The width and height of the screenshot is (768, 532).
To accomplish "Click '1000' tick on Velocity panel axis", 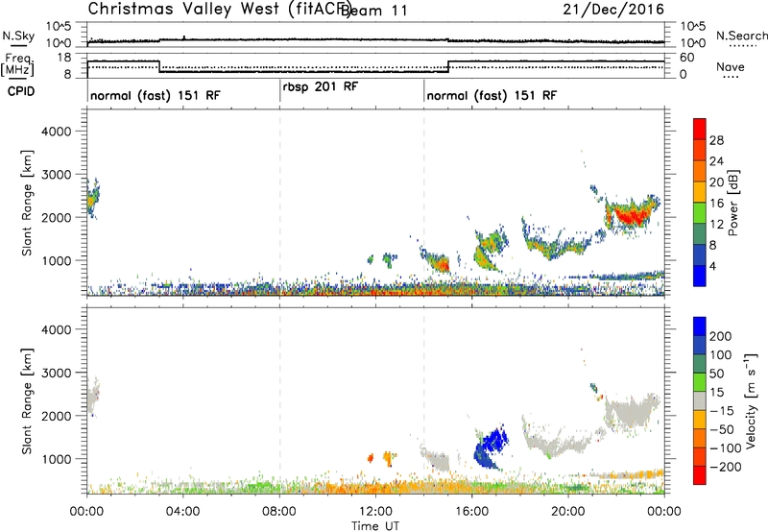I will tap(57, 459).
